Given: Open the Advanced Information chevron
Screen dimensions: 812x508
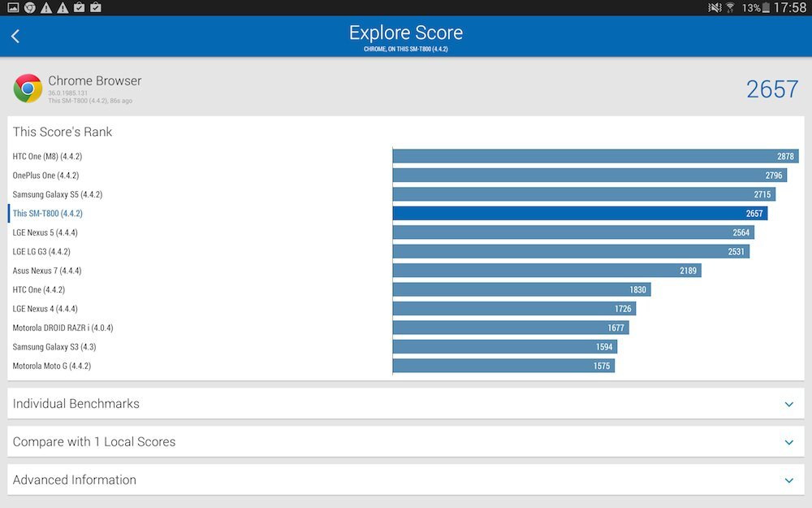Looking at the screenshot, I should 788,480.
